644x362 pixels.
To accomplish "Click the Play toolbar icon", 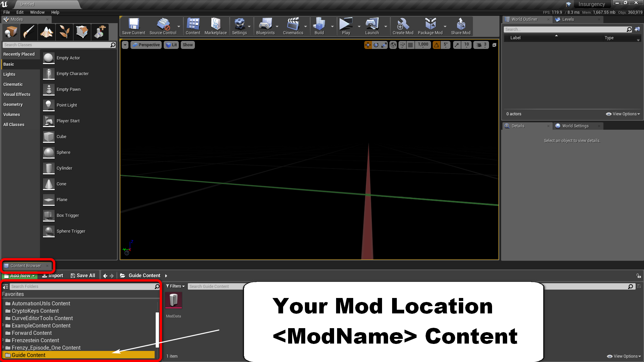I will tap(346, 26).
